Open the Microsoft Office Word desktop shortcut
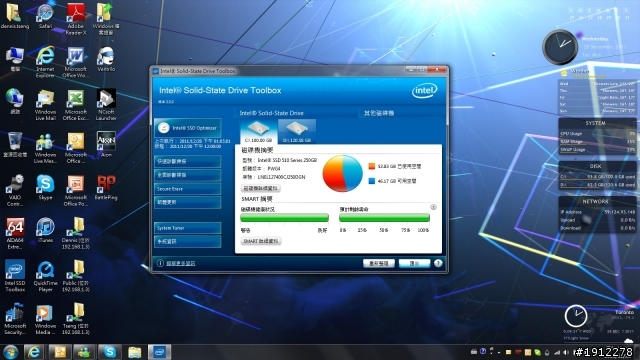This screenshot has height=360, width=640. coord(76,62)
